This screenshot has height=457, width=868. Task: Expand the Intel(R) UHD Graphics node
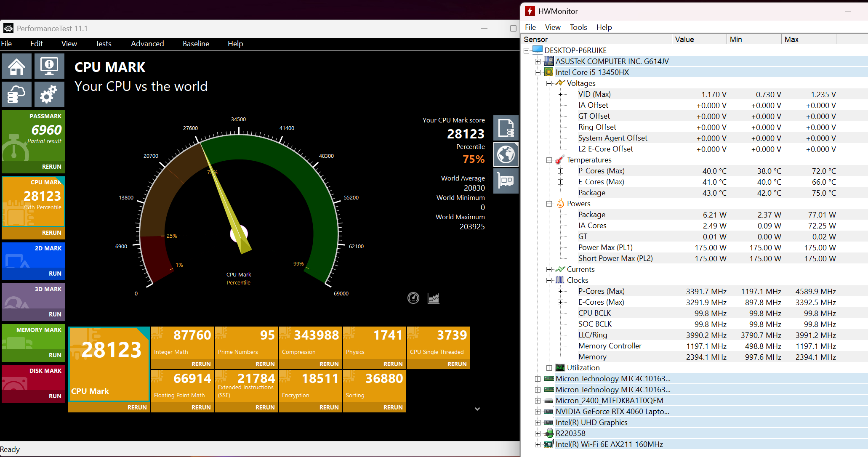(538, 422)
